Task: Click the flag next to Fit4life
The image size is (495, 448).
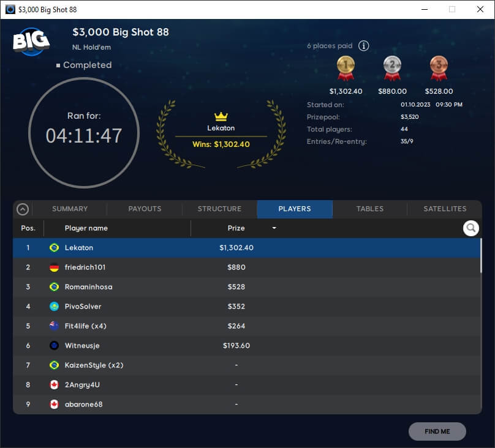Action: [x=55, y=326]
